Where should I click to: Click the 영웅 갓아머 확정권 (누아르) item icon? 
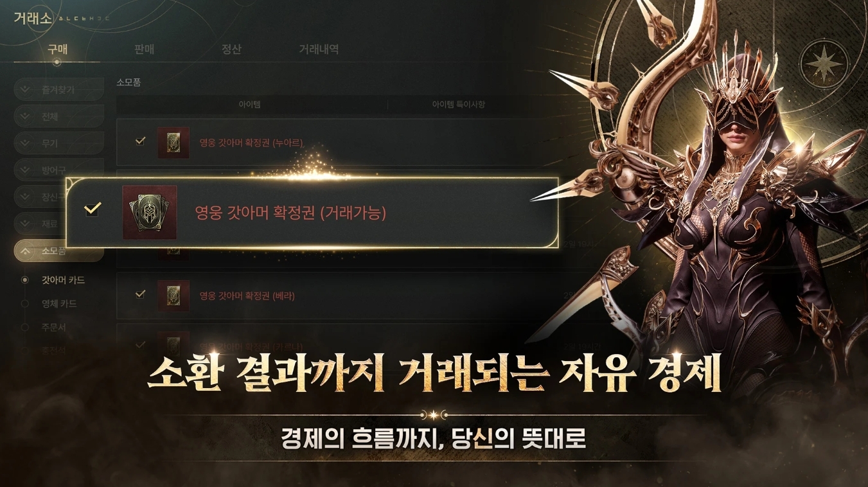coord(173,143)
